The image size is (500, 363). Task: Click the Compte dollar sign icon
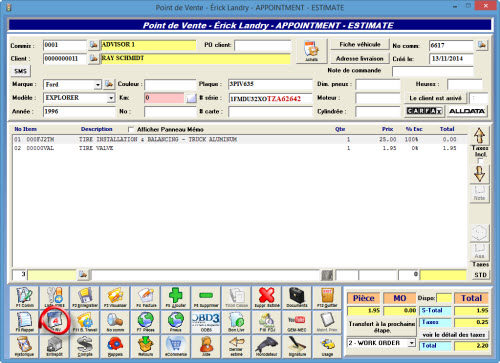point(85,346)
